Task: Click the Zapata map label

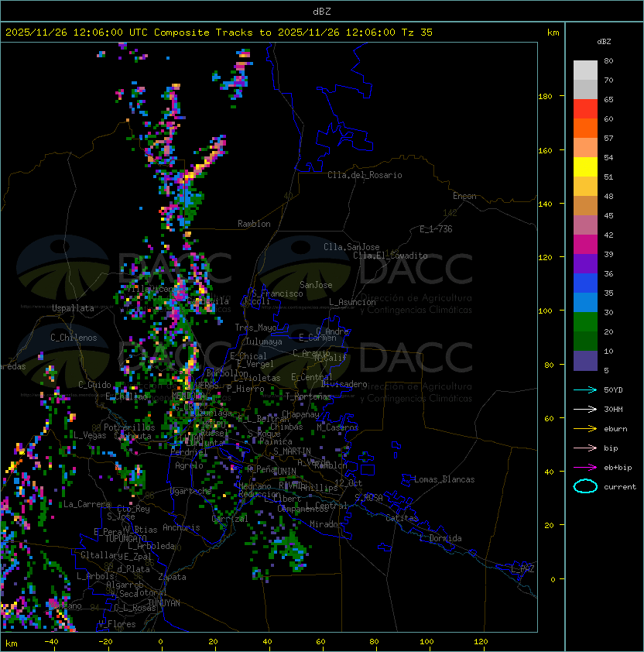Action: coord(172,577)
